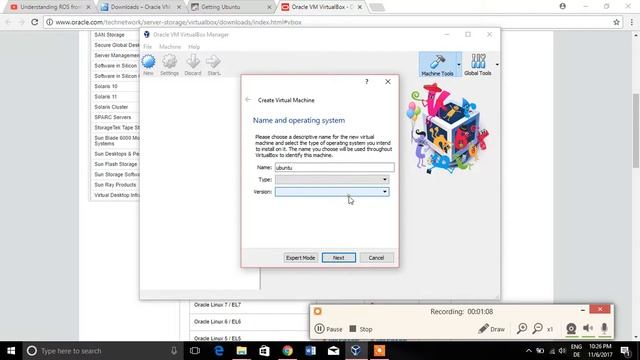640x360 pixels.
Task: Open Machine menu in VirtualBox Manager
Action: coord(170,47)
